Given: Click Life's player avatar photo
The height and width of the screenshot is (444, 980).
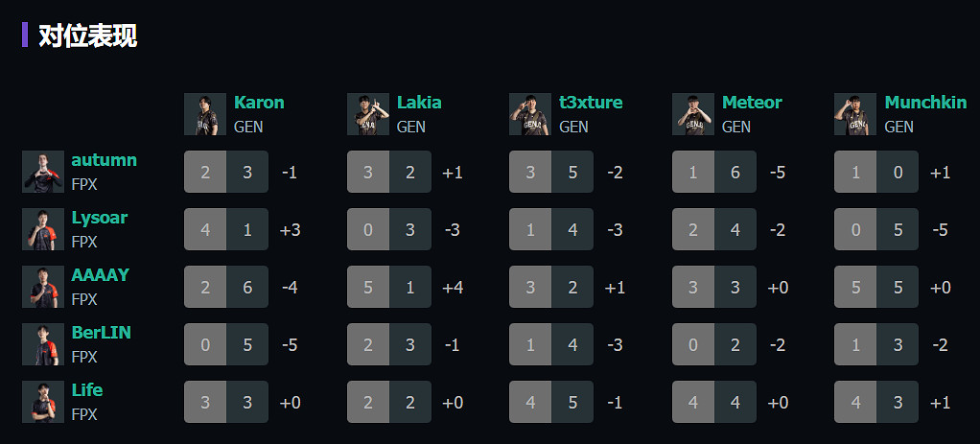Looking at the screenshot, I should tap(43, 402).
